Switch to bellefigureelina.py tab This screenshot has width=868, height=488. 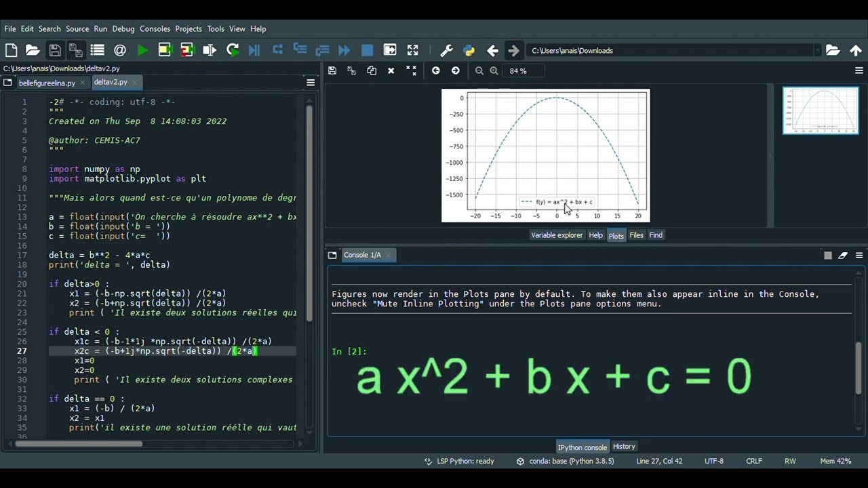tap(47, 83)
